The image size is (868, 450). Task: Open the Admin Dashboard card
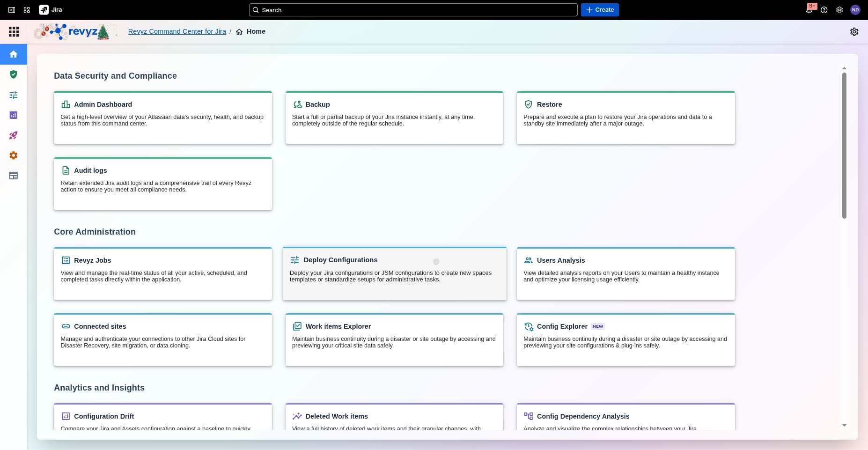coord(162,118)
